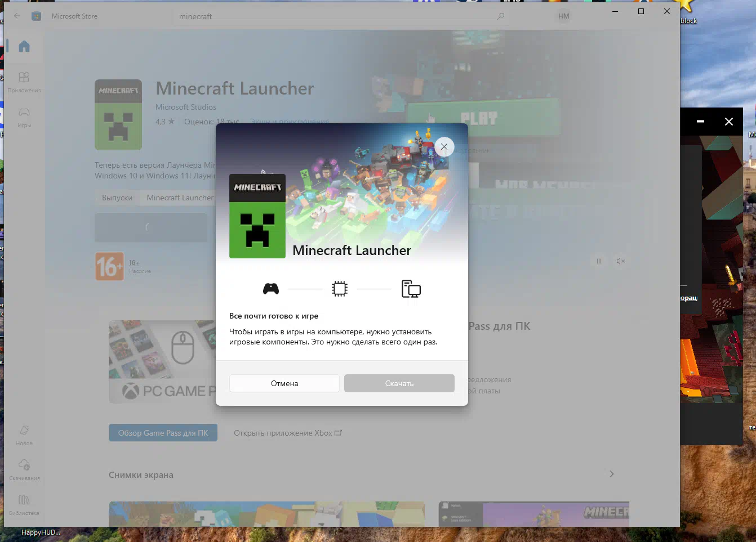Mute the trailer video sound

point(620,261)
